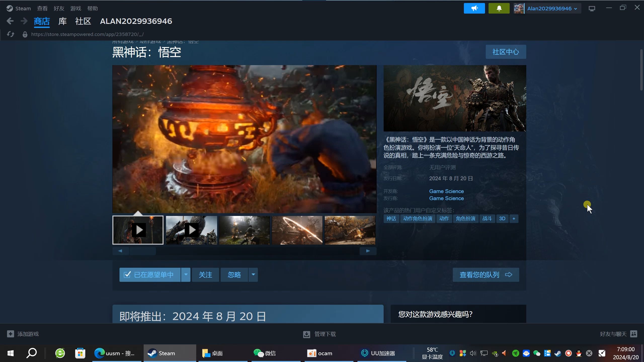Reload the store page with refresh icon
Viewport: 644px width, 362px height.
pos(11,34)
